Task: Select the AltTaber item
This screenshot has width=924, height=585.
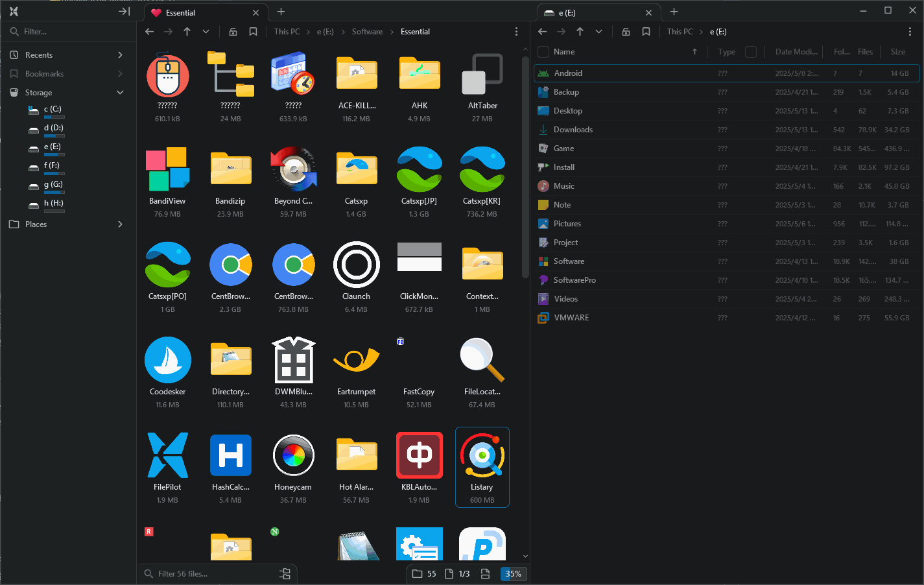Action: [482, 86]
